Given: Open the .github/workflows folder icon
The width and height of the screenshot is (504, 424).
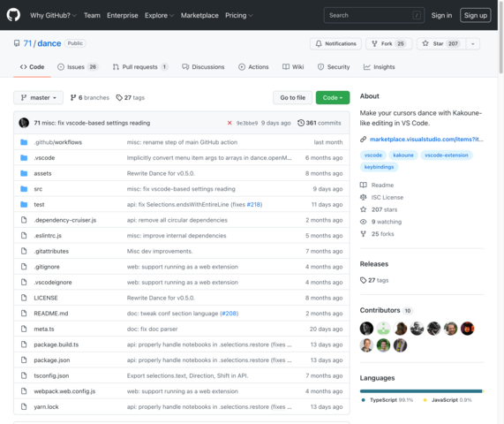Looking at the screenshot, I should point(24,142).
